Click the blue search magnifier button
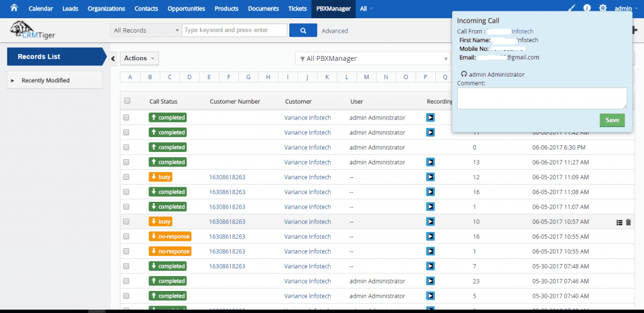Viewport: 644px width, 313px height. 304,30
